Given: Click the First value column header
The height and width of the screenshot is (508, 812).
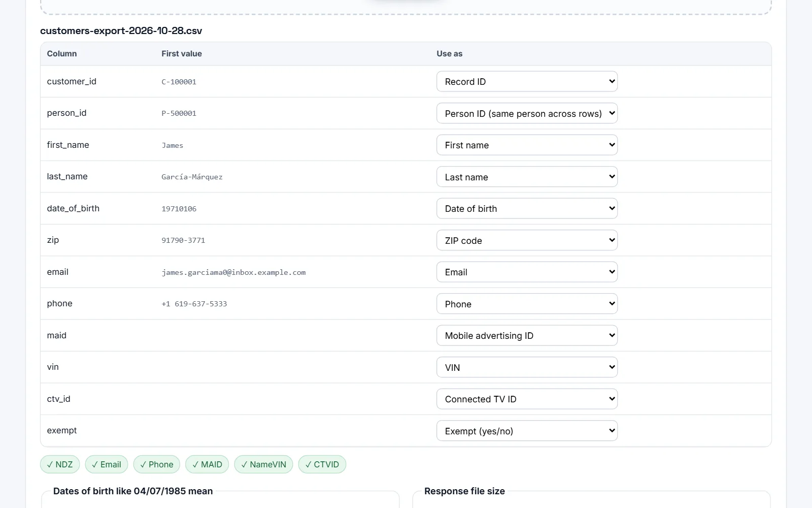Looking at the screenshot, I should tap(182, 53).
